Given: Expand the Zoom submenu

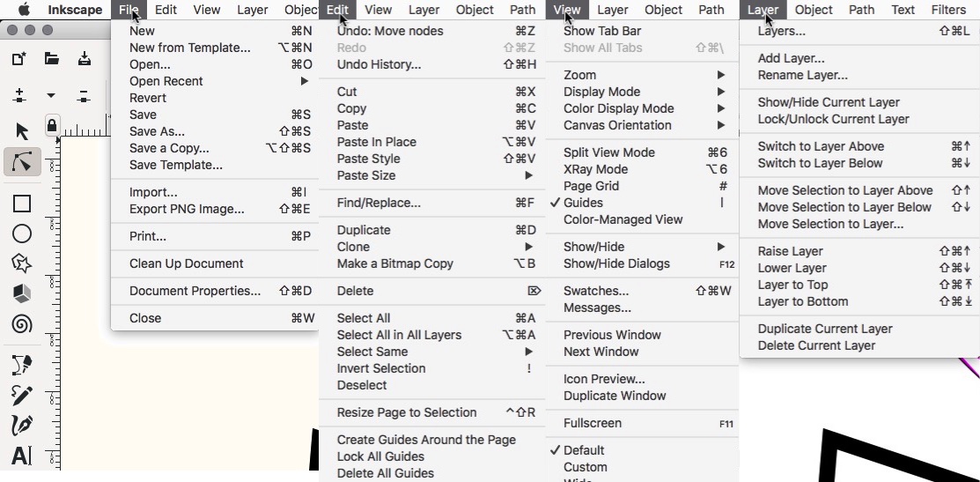Looking at the screenshot, I should pyautogui.click(x=642, y=74).
